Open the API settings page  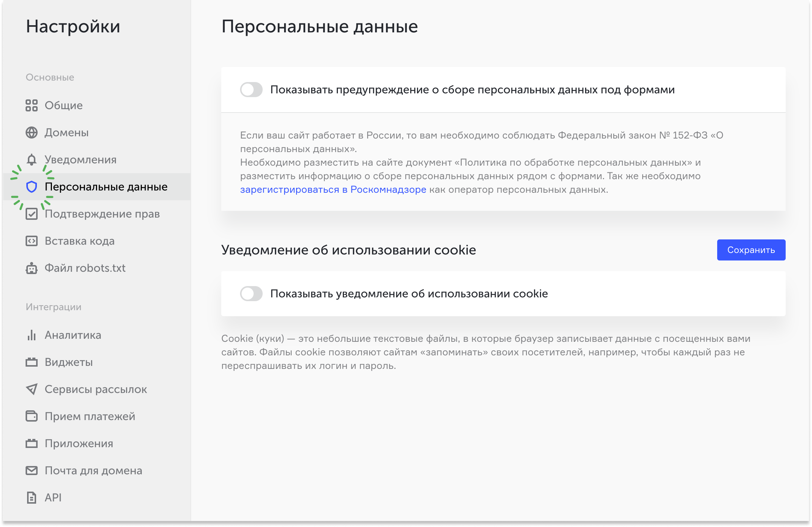click(97, 498)
